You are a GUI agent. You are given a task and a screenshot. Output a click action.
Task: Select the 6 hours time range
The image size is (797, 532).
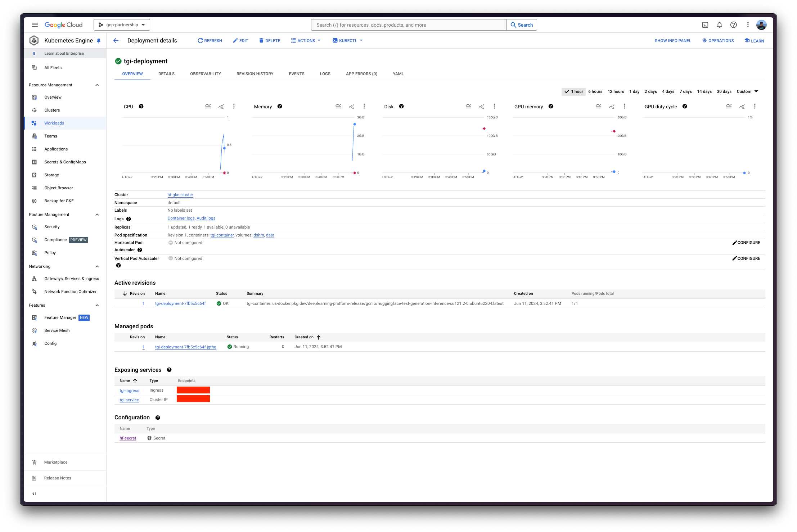click(595, 91)
